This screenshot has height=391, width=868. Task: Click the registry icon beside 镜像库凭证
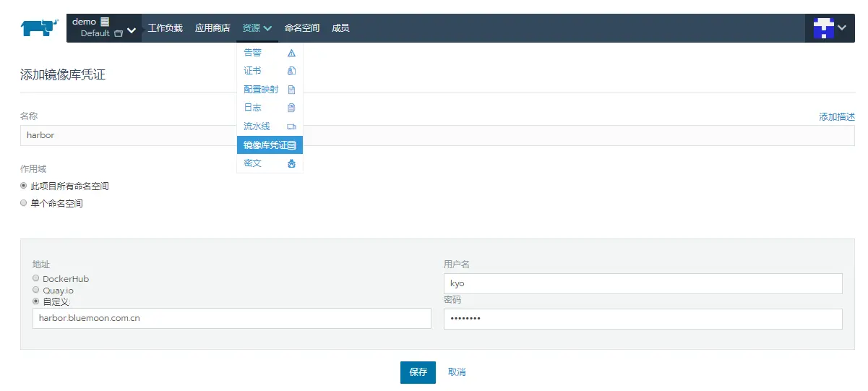coord(292,145)
